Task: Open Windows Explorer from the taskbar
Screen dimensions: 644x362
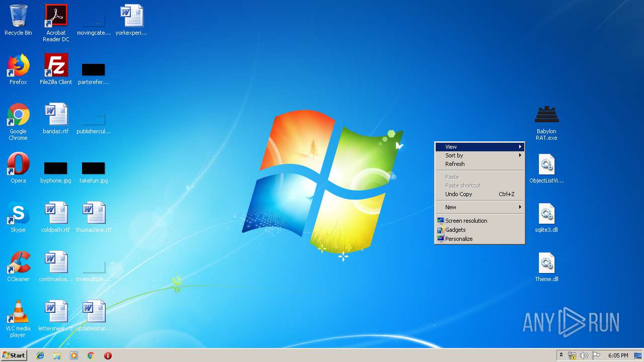Action: tap(57, 355)
